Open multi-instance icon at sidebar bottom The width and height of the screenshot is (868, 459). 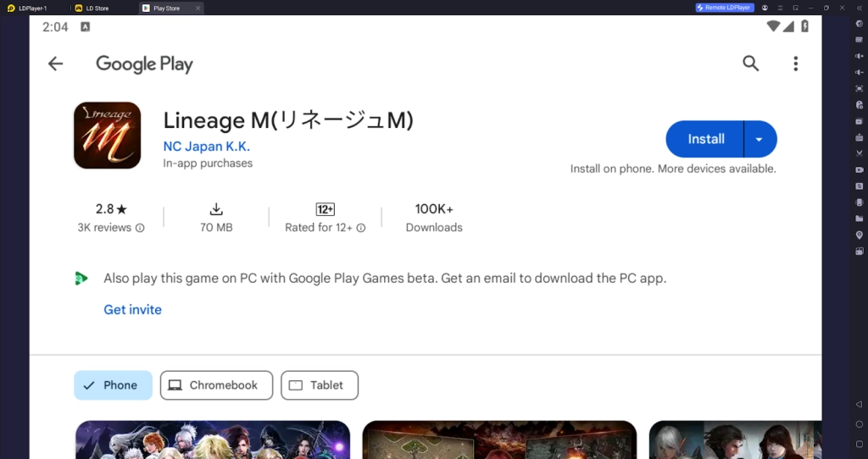click(860, 251)
